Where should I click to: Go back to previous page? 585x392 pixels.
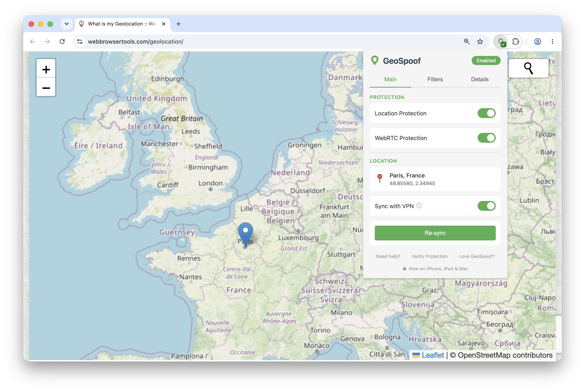[32, 42]
